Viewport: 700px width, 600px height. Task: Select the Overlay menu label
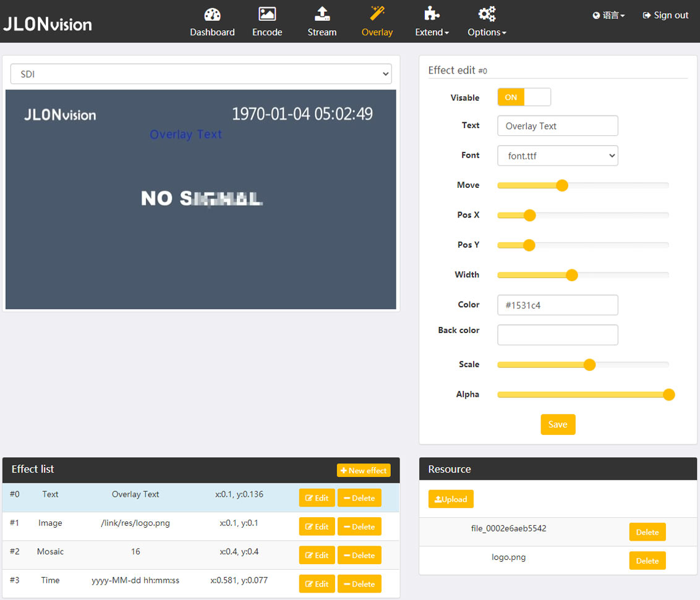(377, 32)
